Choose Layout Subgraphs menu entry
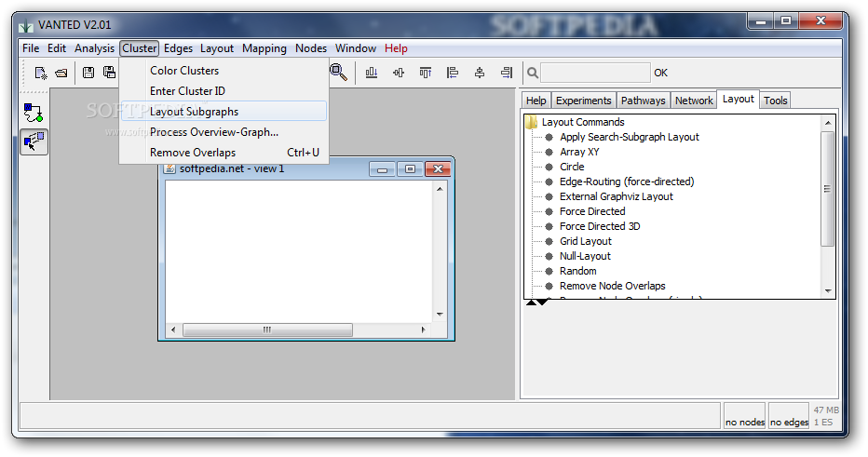 (x=224, y=111)
